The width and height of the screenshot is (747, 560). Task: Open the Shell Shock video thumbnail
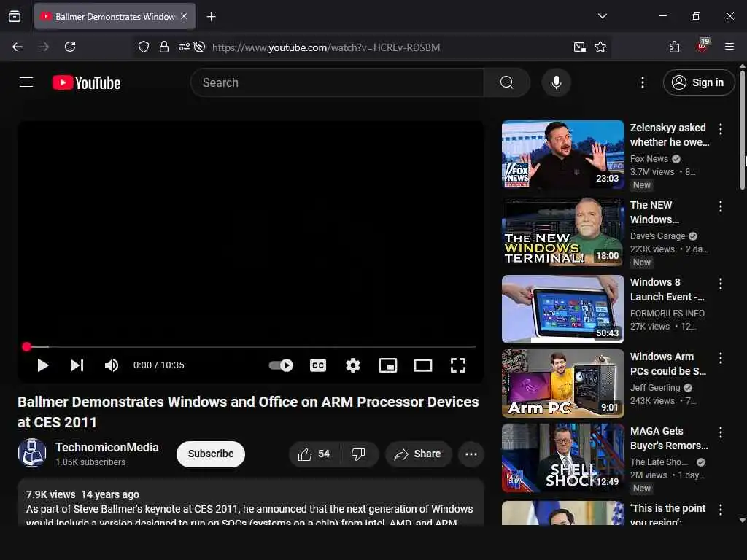(563, 458)
